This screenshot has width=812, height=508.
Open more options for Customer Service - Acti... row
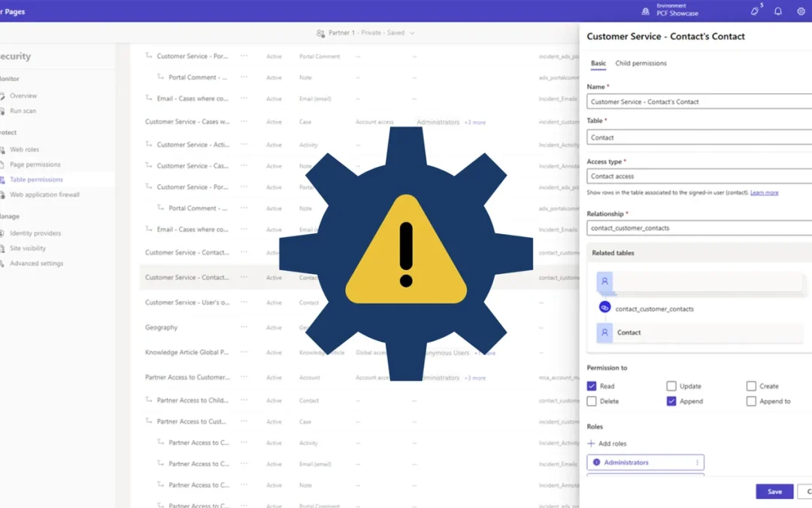244,144
